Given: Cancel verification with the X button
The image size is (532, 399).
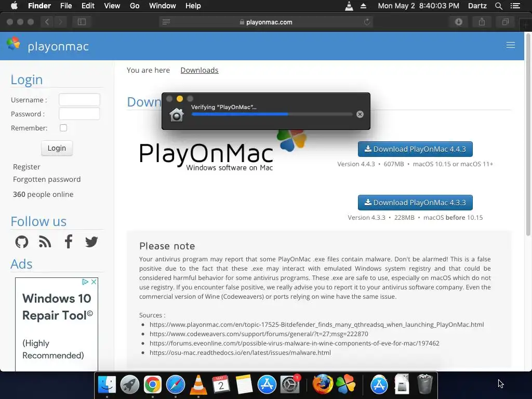Looking at the screenshot, I should 360,114.
